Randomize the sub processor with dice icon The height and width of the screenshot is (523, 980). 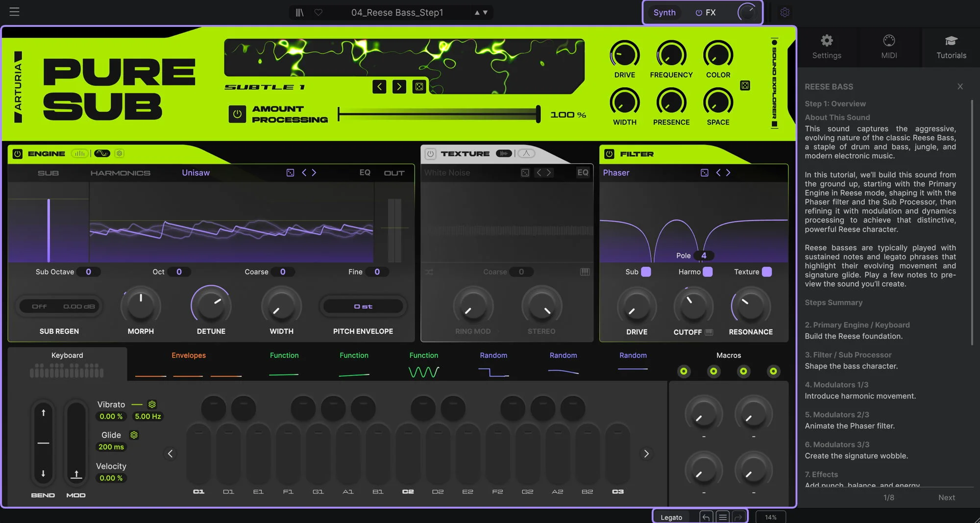[x=419, y=87]
